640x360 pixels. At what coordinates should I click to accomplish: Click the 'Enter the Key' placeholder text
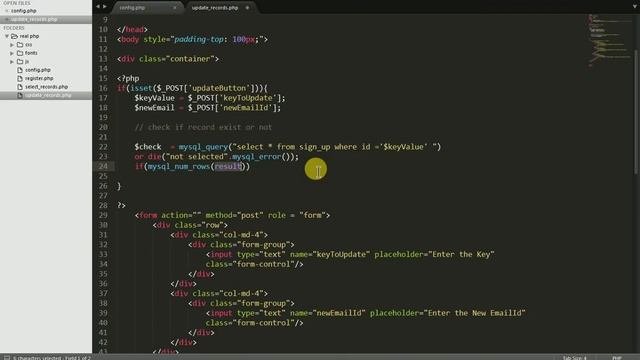click(x=461, y=254)
